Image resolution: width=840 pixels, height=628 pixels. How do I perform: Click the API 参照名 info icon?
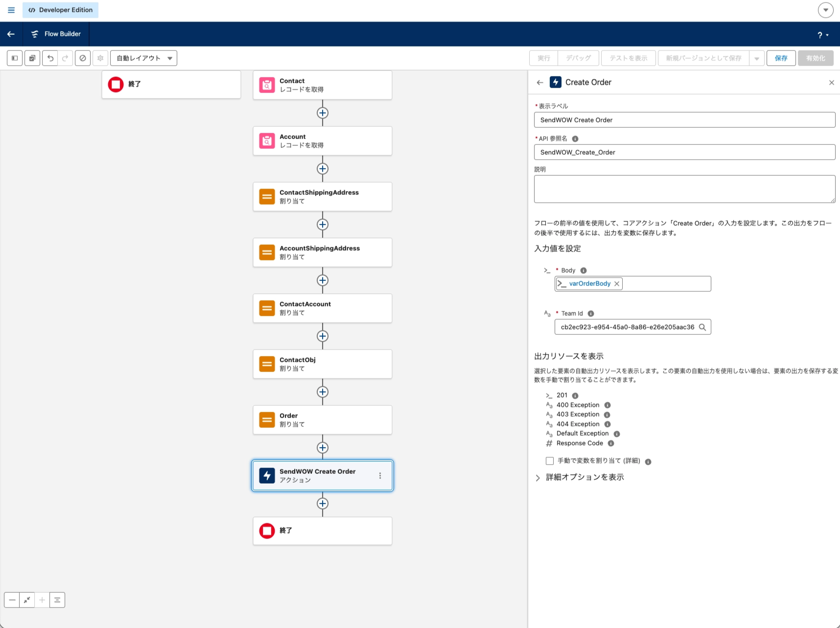575,139
